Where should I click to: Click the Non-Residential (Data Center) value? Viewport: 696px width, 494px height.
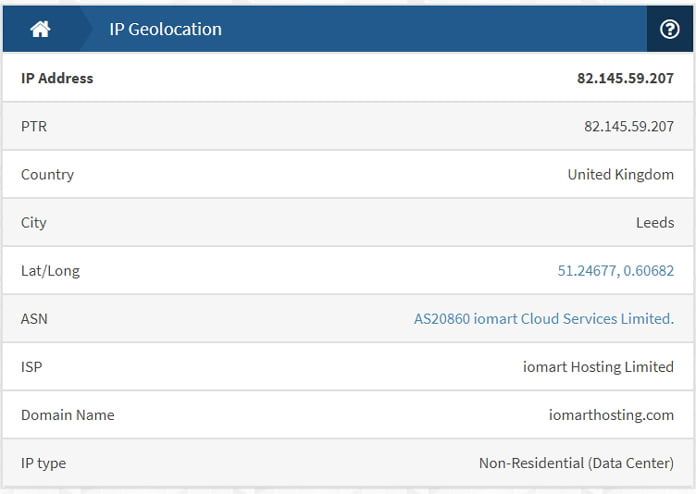click(x=576, y=463)
